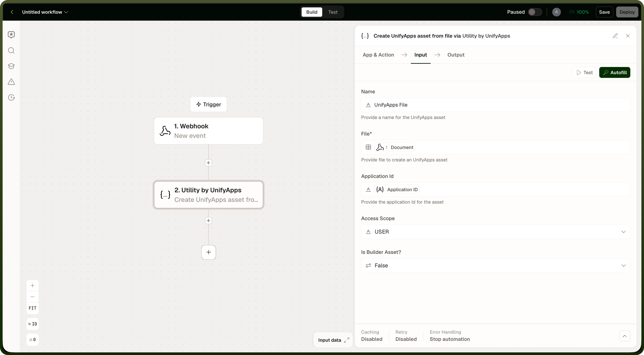This screenshot has width=644, height=355.
Task: Toggle the Paused switch
Action: coord(535,12)
